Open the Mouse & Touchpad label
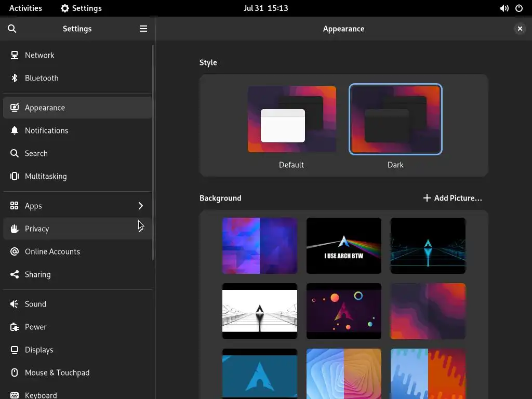 57,373
